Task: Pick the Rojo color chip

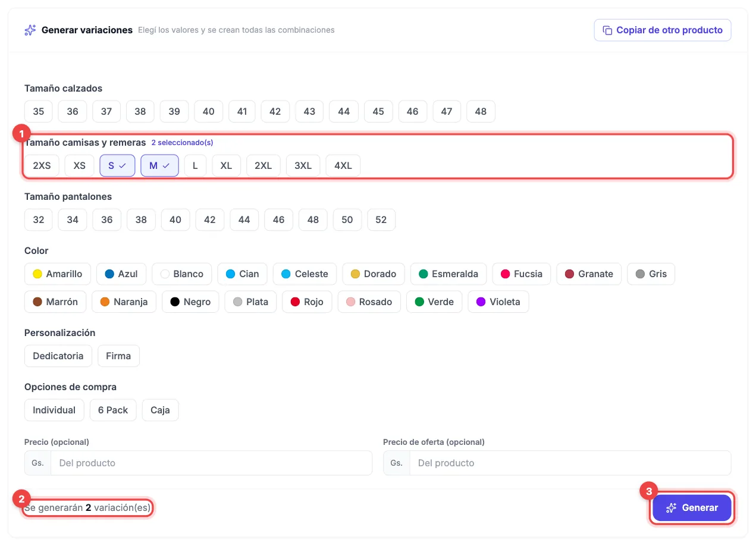Action: click(x=307, y=302)
